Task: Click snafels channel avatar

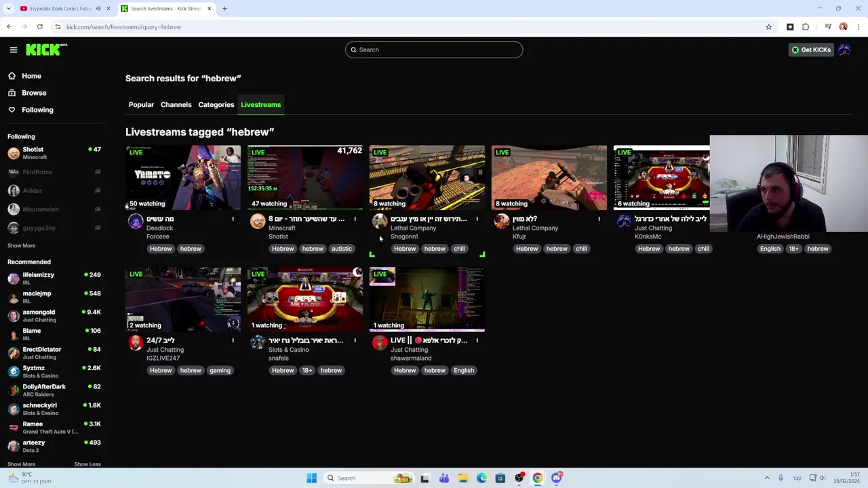Action: 258,343
